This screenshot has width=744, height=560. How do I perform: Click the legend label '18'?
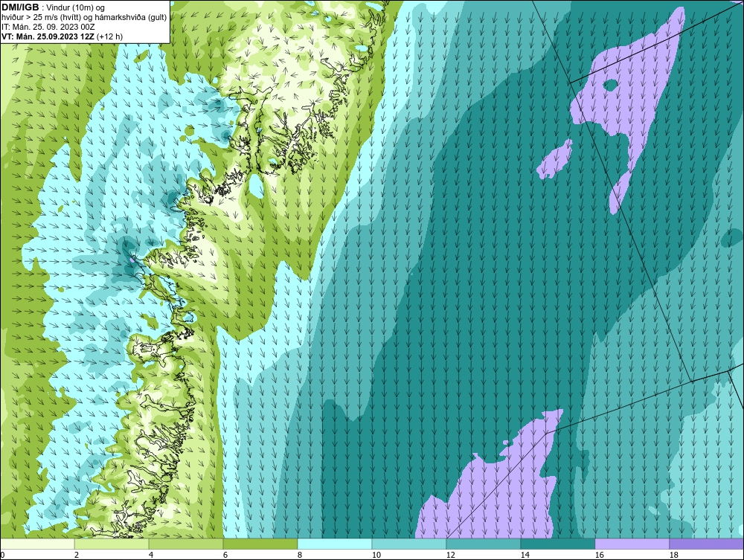coord(674,555)
